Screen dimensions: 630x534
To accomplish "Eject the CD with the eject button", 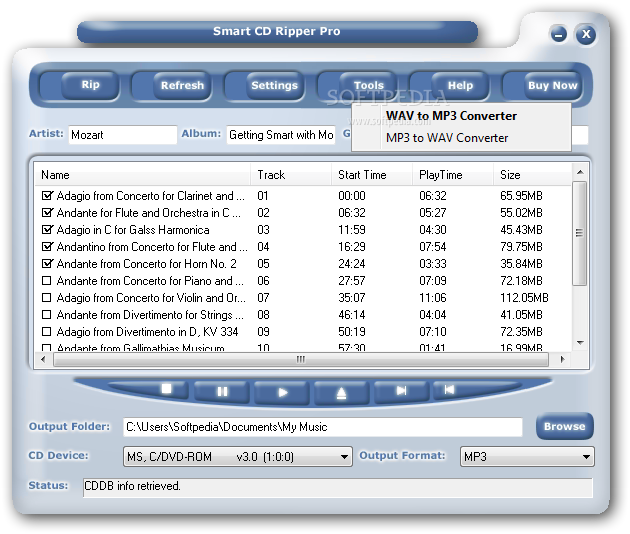I will coord(341,393).
